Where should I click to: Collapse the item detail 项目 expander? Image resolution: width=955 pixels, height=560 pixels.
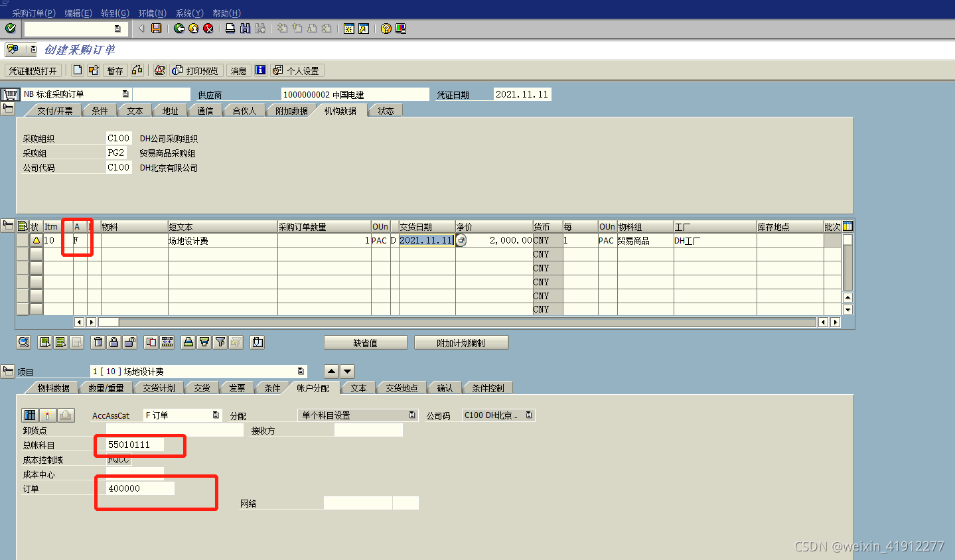tap(8, 372)
